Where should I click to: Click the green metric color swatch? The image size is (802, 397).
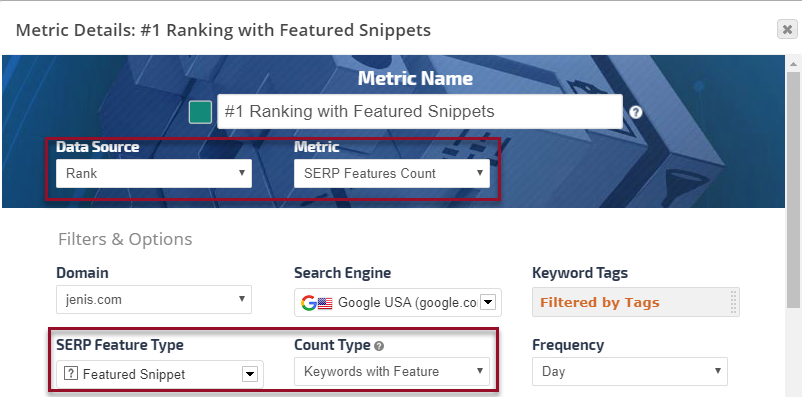coord(200,112)
